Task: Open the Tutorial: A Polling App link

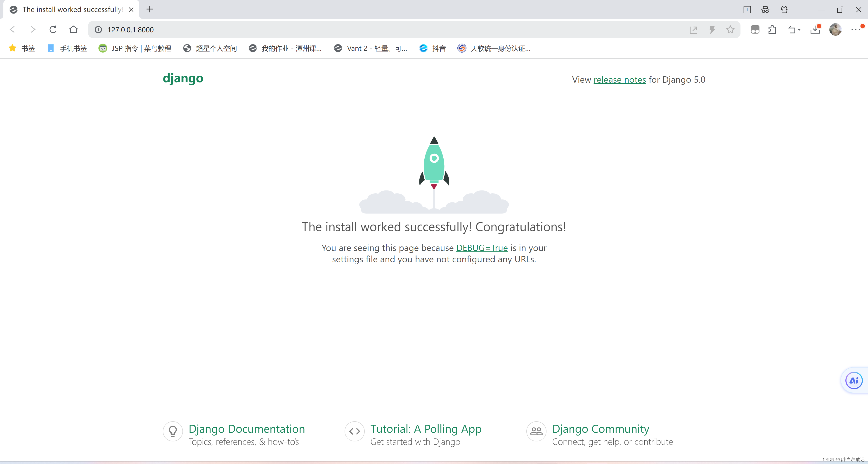Action: tap(426, 429)
